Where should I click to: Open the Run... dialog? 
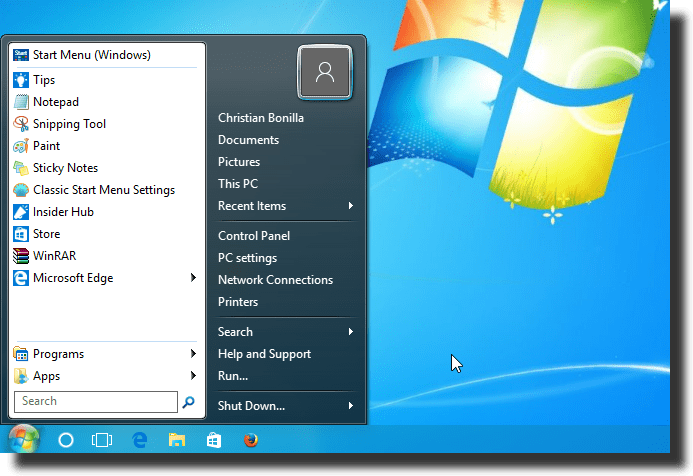[x=233, y=376]
